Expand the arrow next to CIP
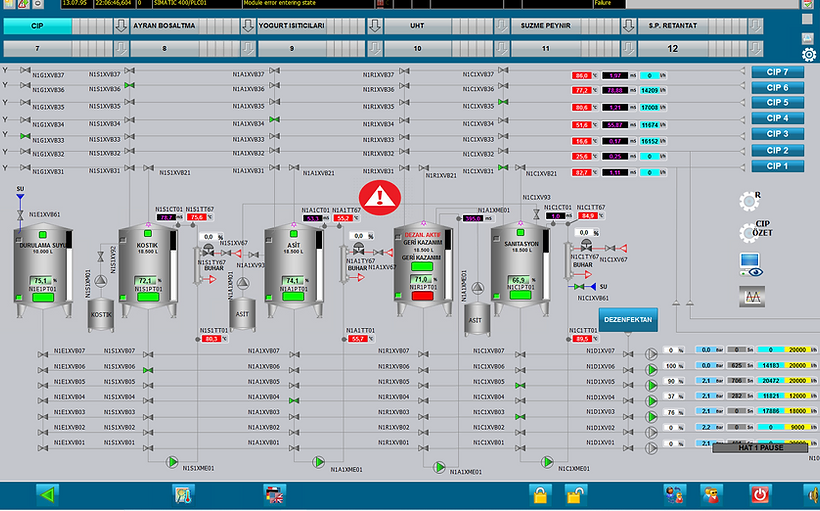Screen dimensions: 820x511 (x=121, y=26)
